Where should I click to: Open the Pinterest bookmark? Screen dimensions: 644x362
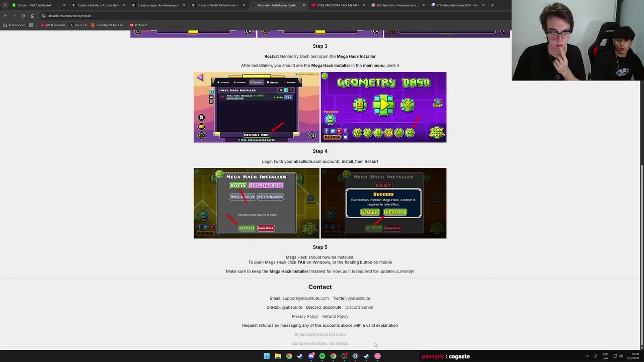point(138,25)
